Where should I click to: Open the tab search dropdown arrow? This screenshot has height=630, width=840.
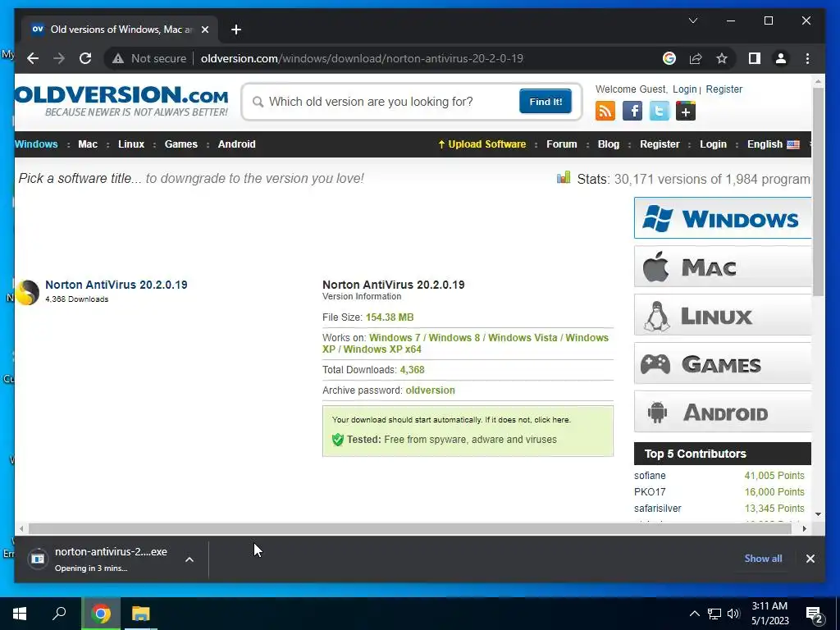[692, 21]
